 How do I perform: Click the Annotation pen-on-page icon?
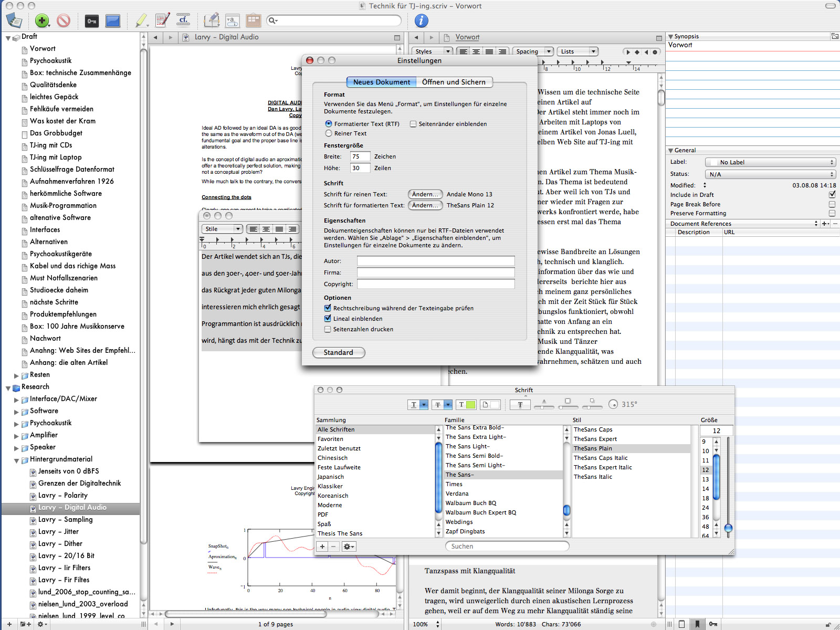tap(163, 20)
